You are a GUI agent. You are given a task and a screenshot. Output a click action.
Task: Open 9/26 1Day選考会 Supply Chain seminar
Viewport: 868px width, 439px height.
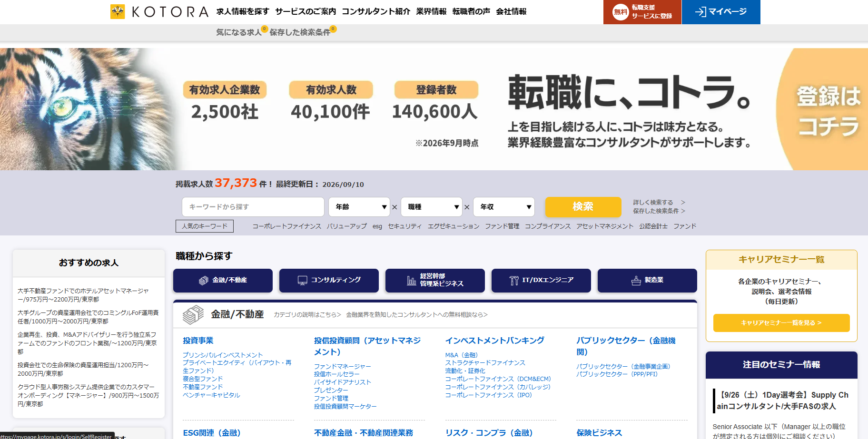pyautogui.click(x=783, y=401)
